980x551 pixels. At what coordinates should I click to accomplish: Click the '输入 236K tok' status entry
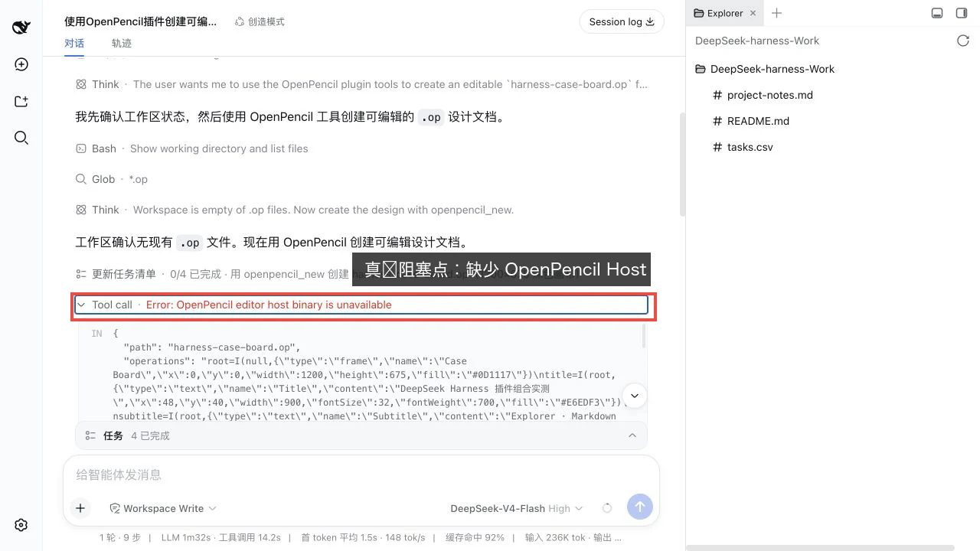pos(554,538)
